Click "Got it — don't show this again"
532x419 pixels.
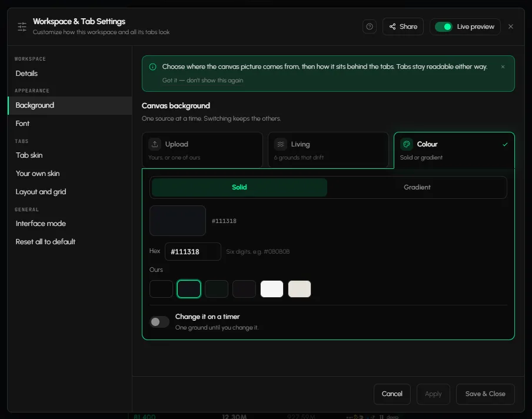(x=202, y=81)
